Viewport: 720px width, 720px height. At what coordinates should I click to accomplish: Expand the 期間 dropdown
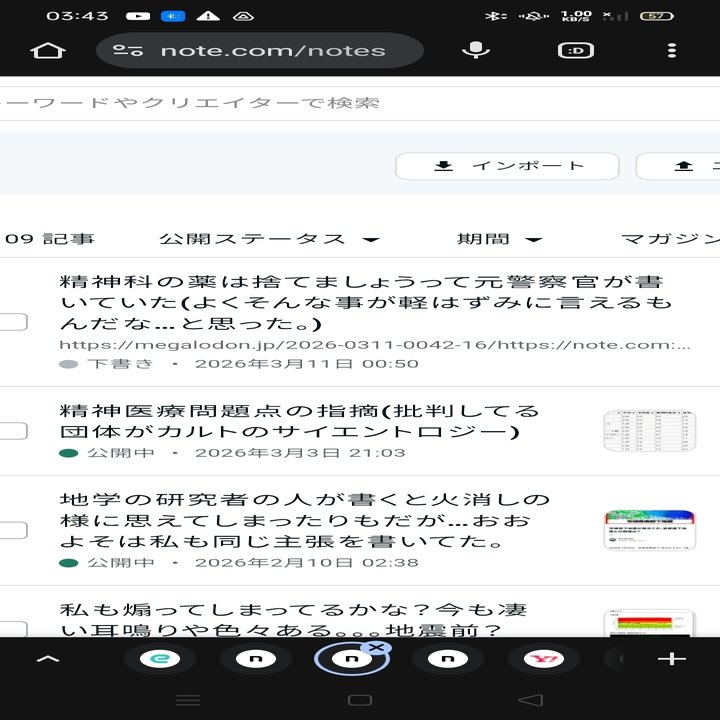500,239
